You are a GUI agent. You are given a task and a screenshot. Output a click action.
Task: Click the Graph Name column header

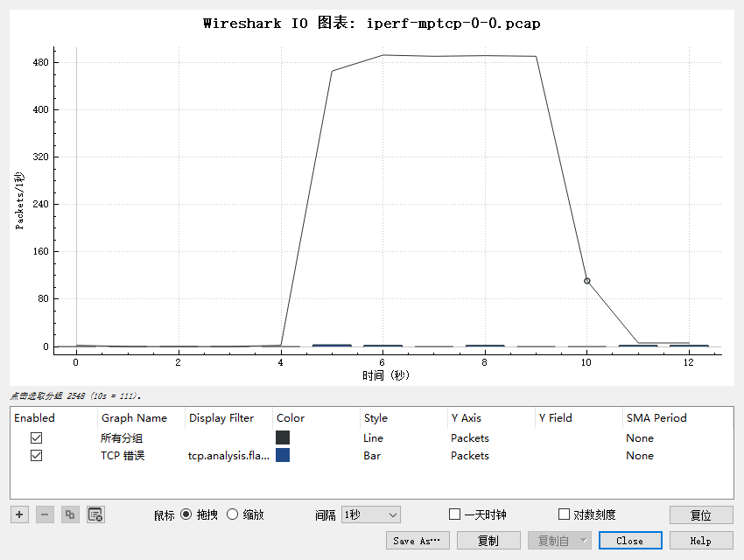[x=134, y=417]
